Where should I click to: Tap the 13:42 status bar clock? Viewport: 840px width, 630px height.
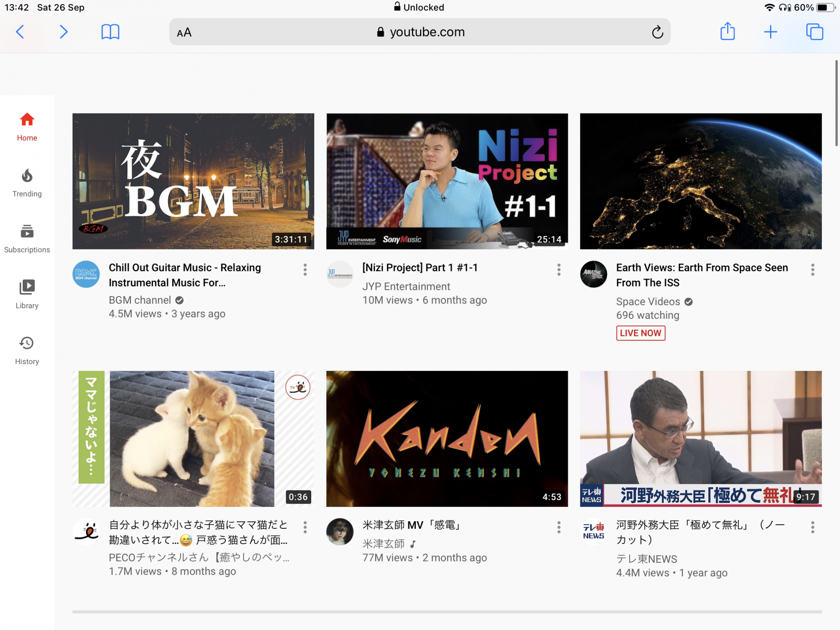[x=17, y=7]
